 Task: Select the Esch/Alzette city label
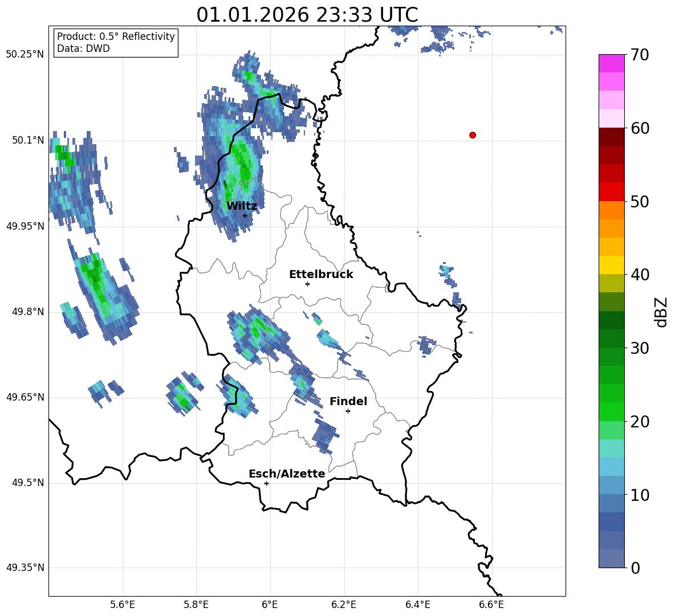(287, 474)
